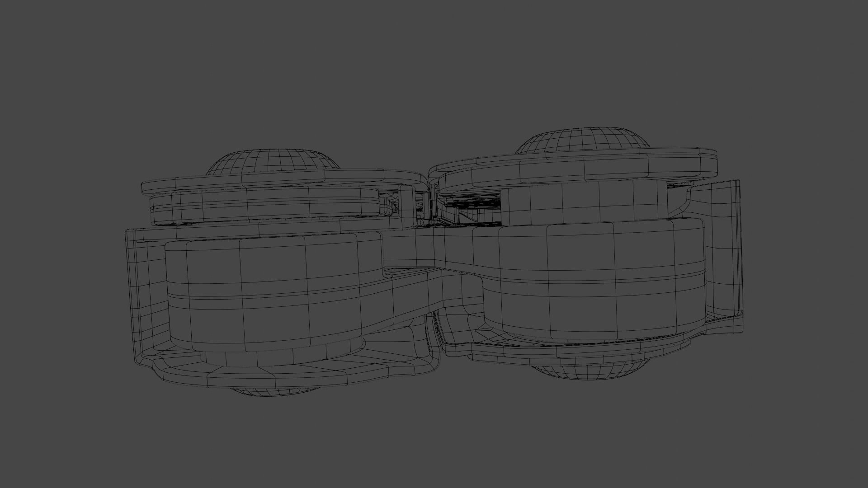
Task: Select the left thin cylinder below the disc
Action: click(x=267, y=206)
